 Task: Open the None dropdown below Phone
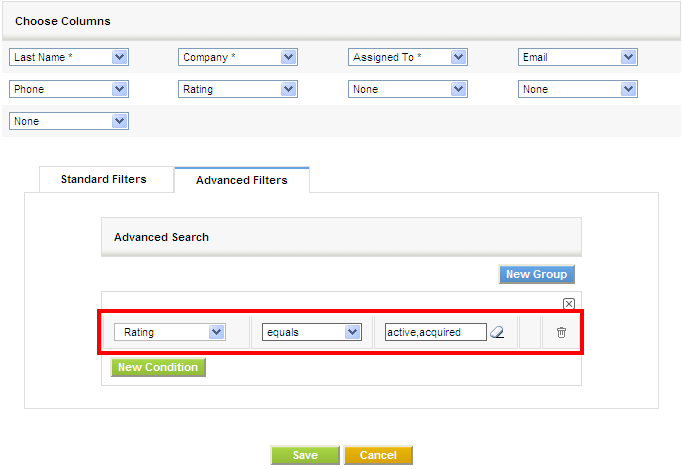click(69, 121)
